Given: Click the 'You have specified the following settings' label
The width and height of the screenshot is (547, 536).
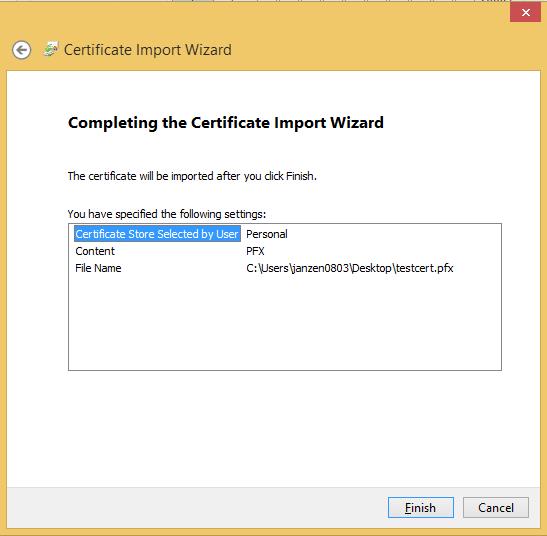Looking at the screenshot, I should click(167, 214).
